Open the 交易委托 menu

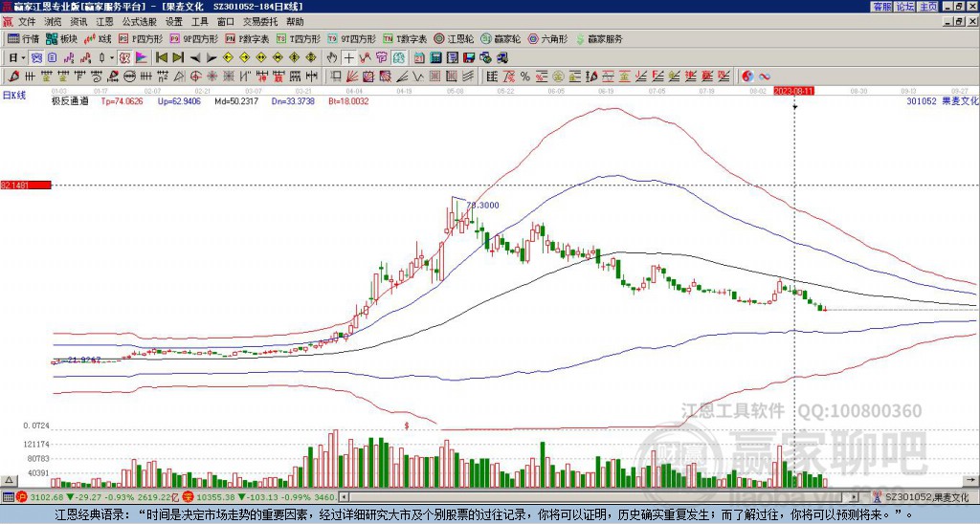(260, 22)
